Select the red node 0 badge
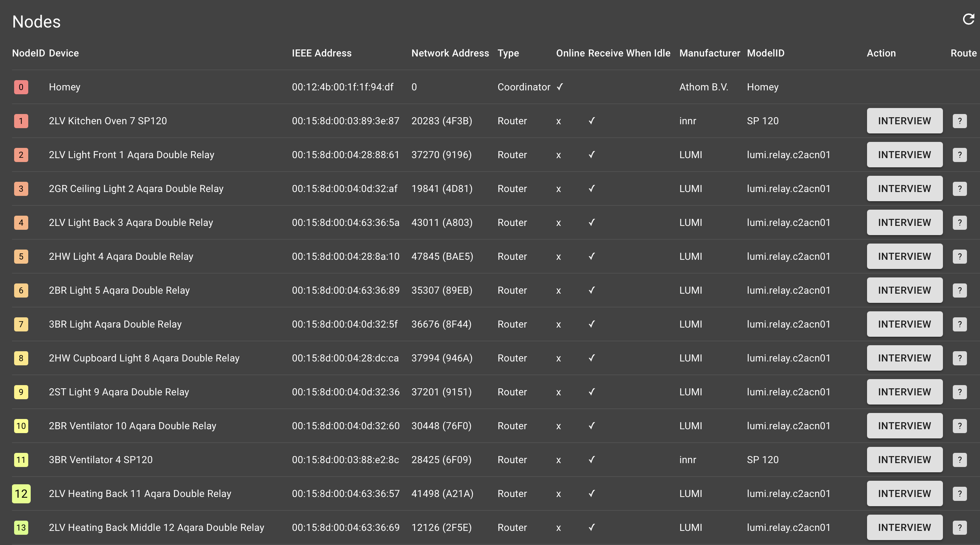Viewport: 980px width, 545px height. click(x=21, y=87)
